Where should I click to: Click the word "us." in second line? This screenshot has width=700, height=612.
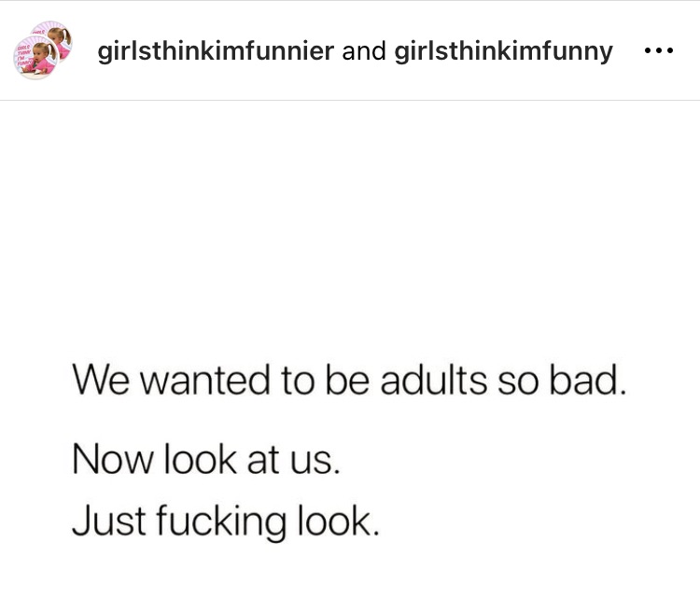(315, 463)
